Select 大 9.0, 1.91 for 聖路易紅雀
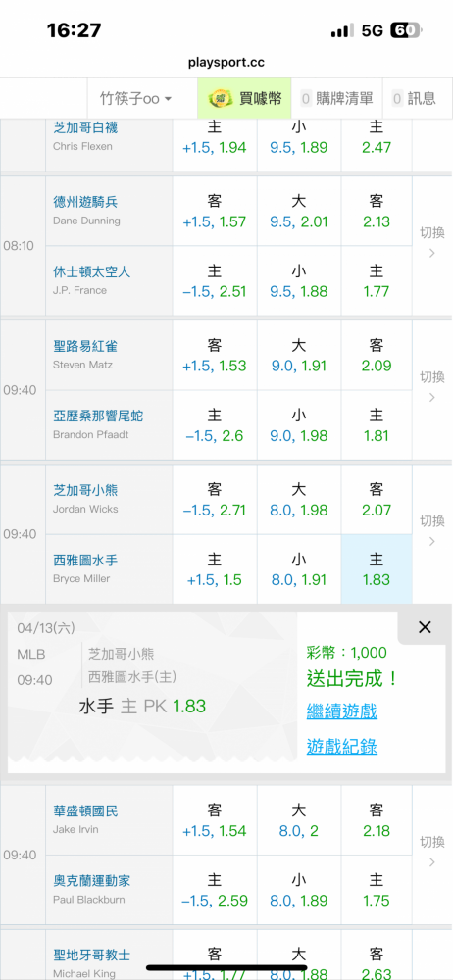 [x=299, y=355]
